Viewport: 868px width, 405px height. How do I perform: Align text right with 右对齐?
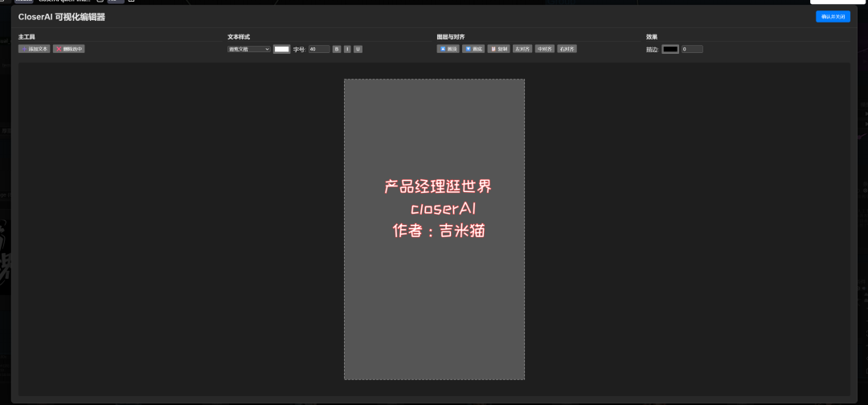click(x=567, y=49)
